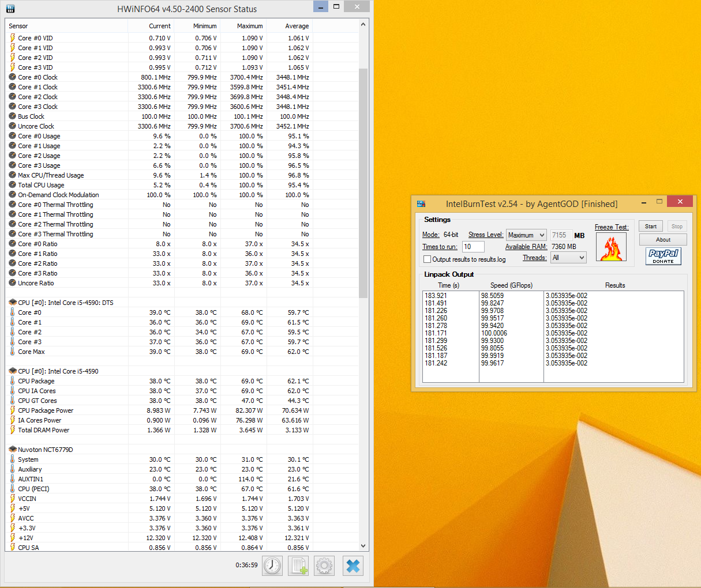Screen dimensions: 701x588
Task: Open the Stress Level dropdown
Action: click(x=526, y=235)
